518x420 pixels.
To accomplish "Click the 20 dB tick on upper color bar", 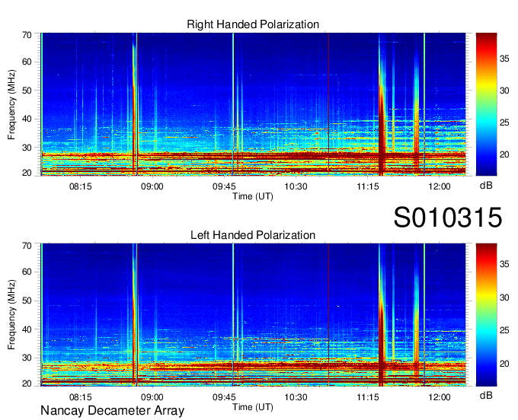I will coord(504,154).
